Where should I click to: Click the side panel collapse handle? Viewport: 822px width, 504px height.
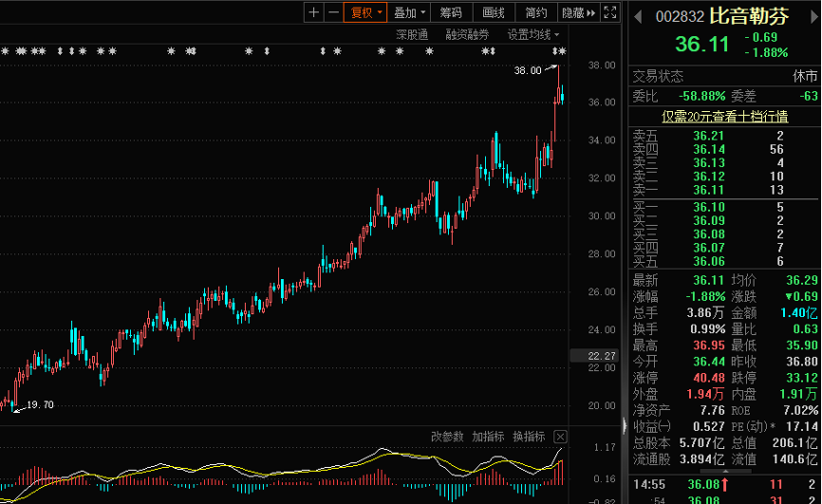point(625,426)
